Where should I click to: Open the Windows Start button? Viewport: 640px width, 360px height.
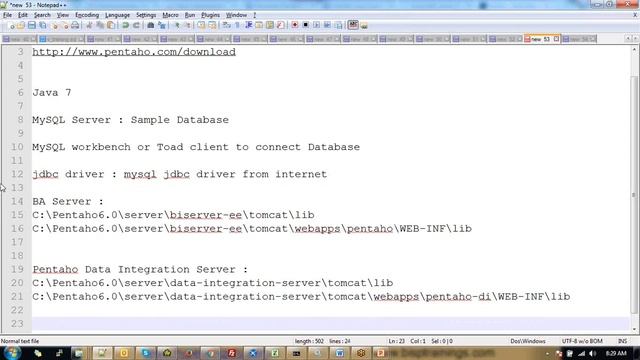pyautogui.click(x=12, y=353)
